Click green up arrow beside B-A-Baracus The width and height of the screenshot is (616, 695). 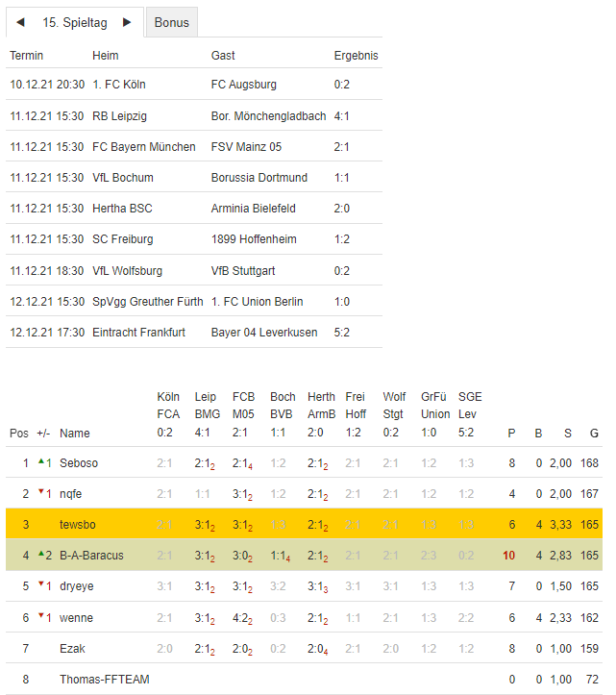(x=41, y=555)
